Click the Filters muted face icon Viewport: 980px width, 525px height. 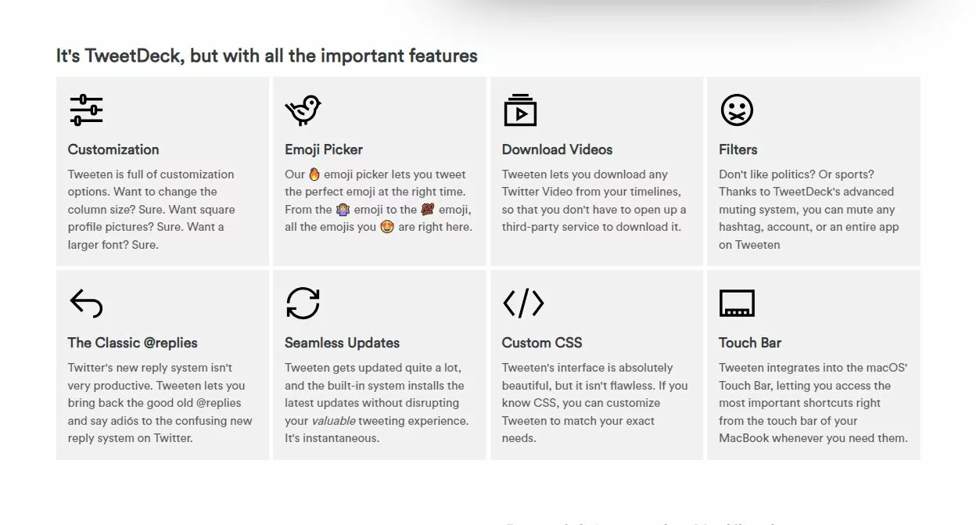(x=737, y=110)
